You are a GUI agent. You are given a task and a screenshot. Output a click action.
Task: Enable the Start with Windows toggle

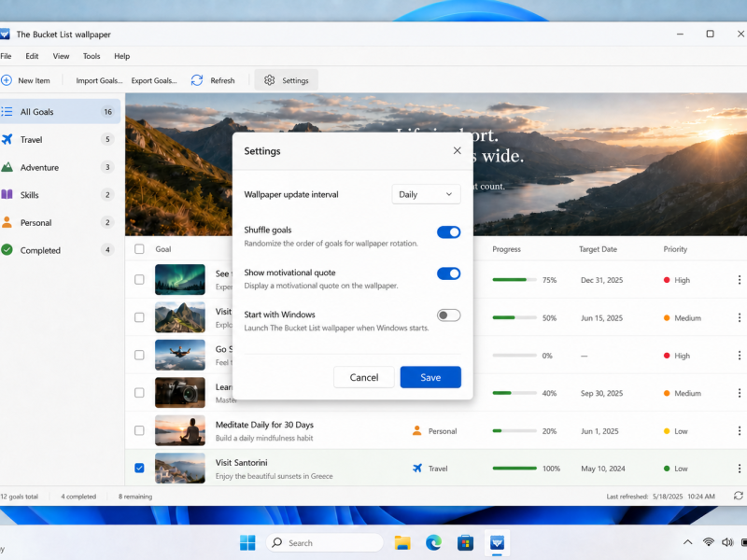(x=449, y=315)
